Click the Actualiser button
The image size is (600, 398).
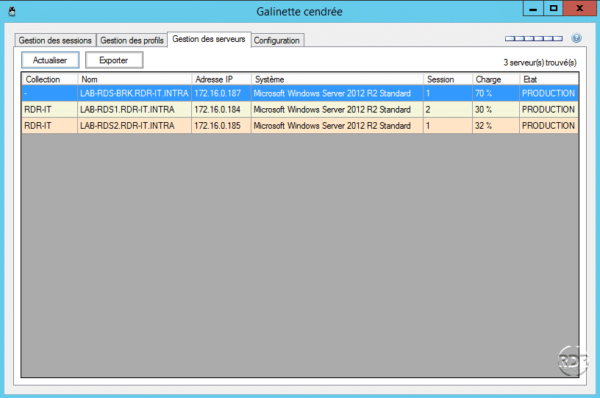click(x=50, y=60)
